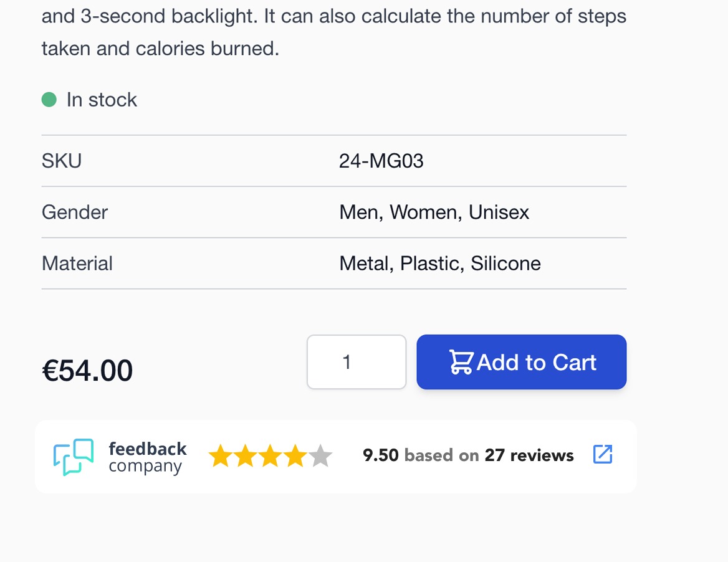
Task: Click the Feedback Company speech bubble logo
Action: [x=74, y=457]
